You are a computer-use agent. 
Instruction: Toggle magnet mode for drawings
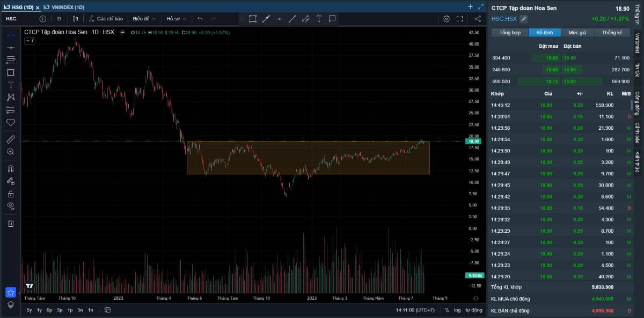coord(11,169)
